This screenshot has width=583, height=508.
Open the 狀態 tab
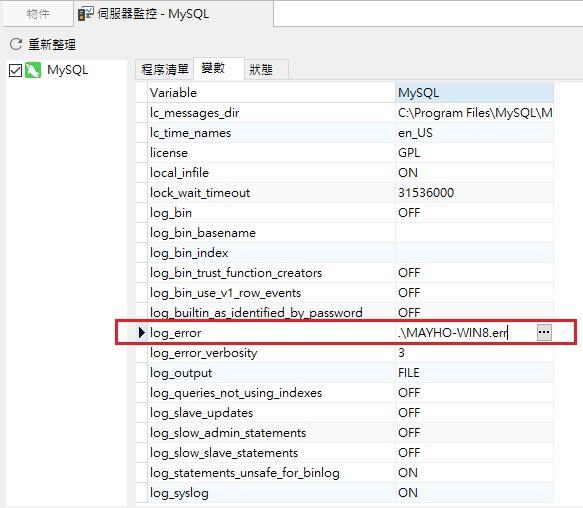(x=261, y=70)
